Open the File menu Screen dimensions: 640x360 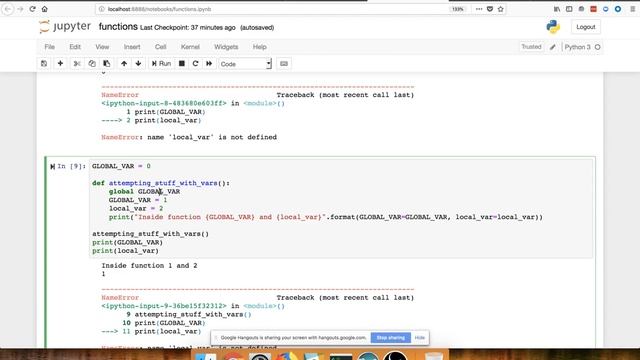click(50, 47)
